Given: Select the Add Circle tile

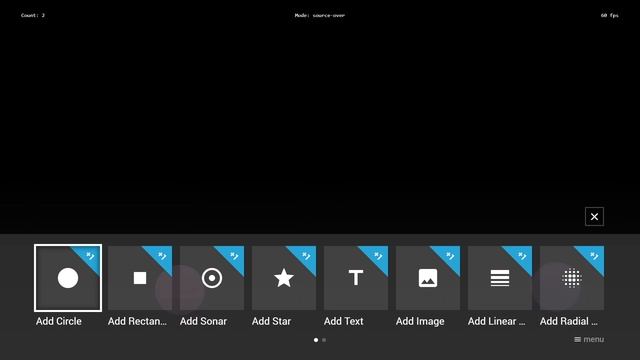Looking at the screenshot, I should (68, 278).
